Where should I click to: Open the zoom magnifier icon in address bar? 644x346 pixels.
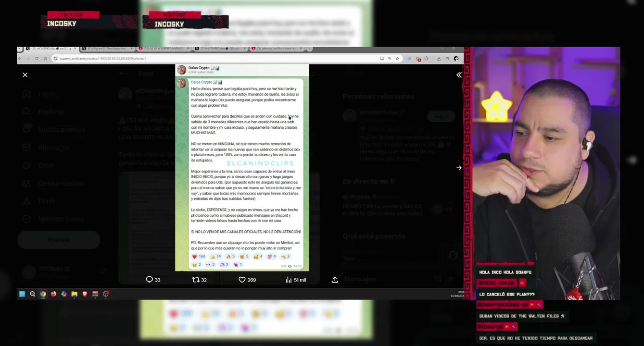pos(390,58)
